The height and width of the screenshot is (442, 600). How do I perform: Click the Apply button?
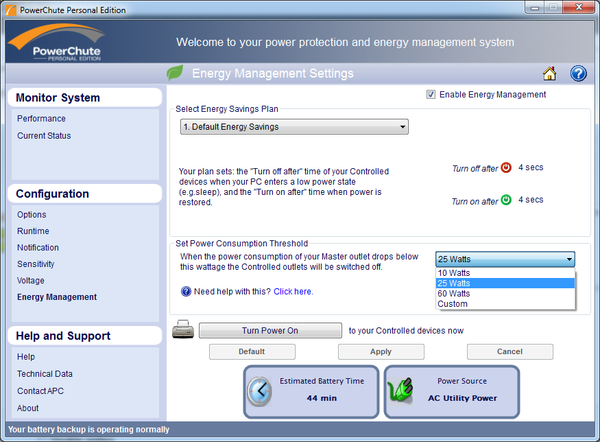click(x=381, y=352)
